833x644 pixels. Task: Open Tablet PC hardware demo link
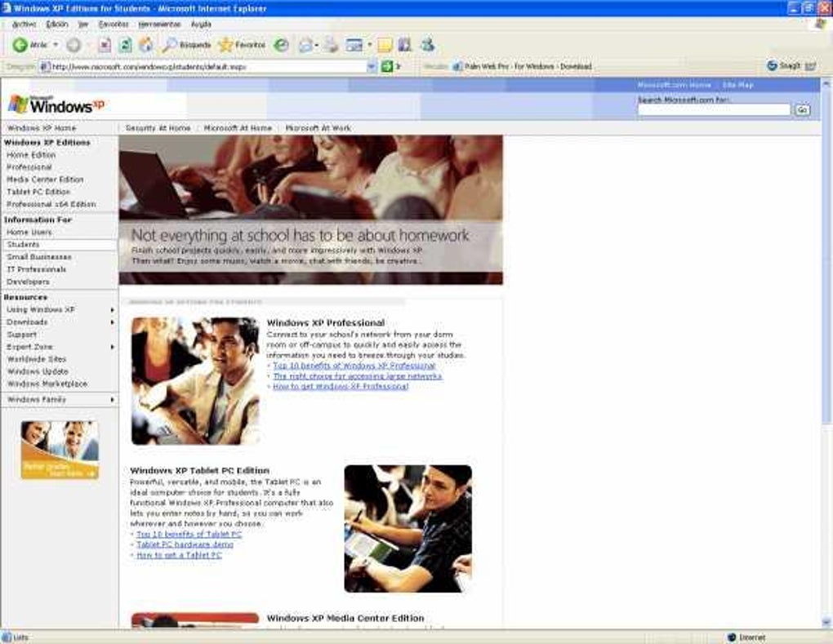coord(185,544)
